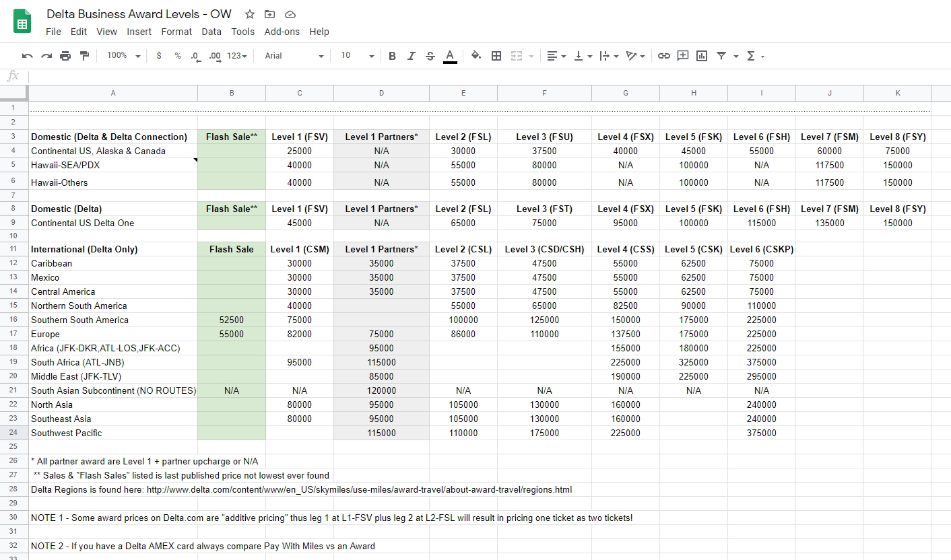Toggle italic formatting
Image resolution: width=951 pixels, height=560 pixels.
click(x=411, y=56)
